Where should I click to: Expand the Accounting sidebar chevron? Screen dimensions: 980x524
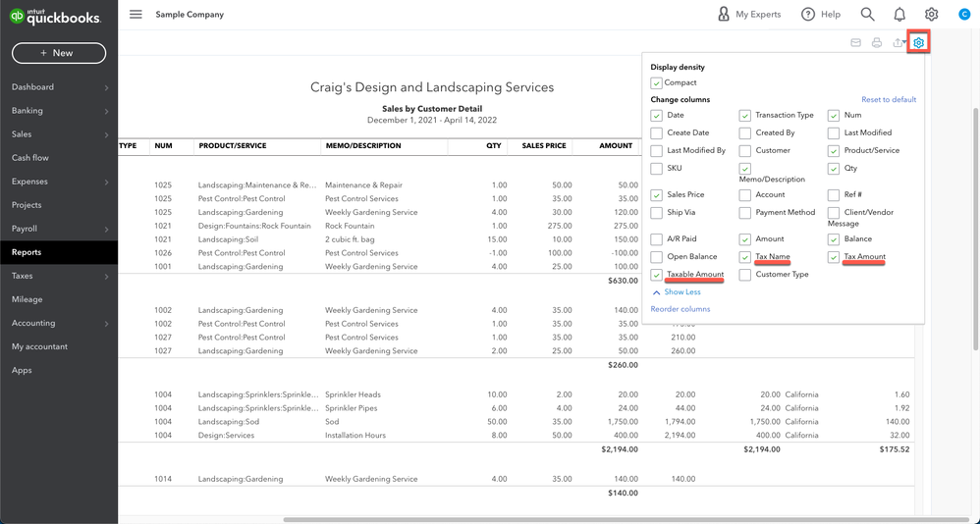(106, 324)
